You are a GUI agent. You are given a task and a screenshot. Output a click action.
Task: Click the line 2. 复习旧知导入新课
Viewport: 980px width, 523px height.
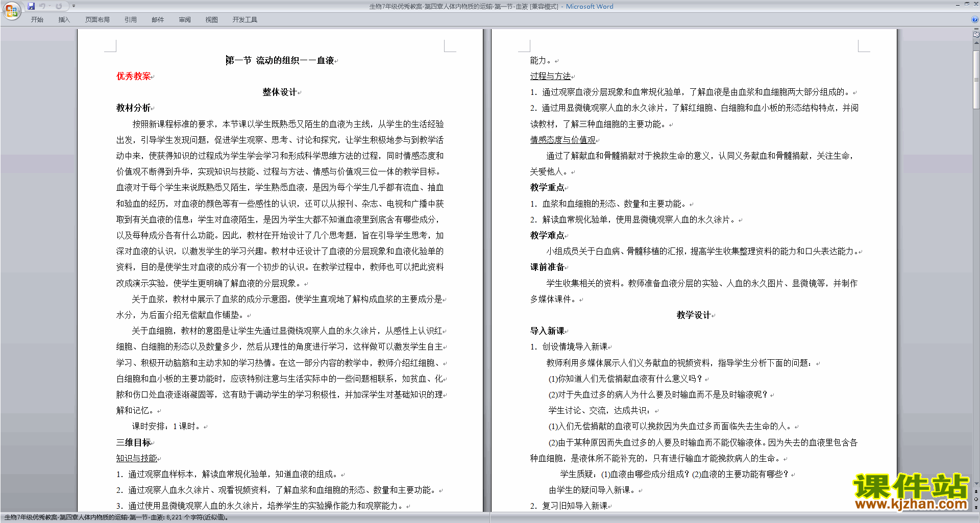point(569,506)
